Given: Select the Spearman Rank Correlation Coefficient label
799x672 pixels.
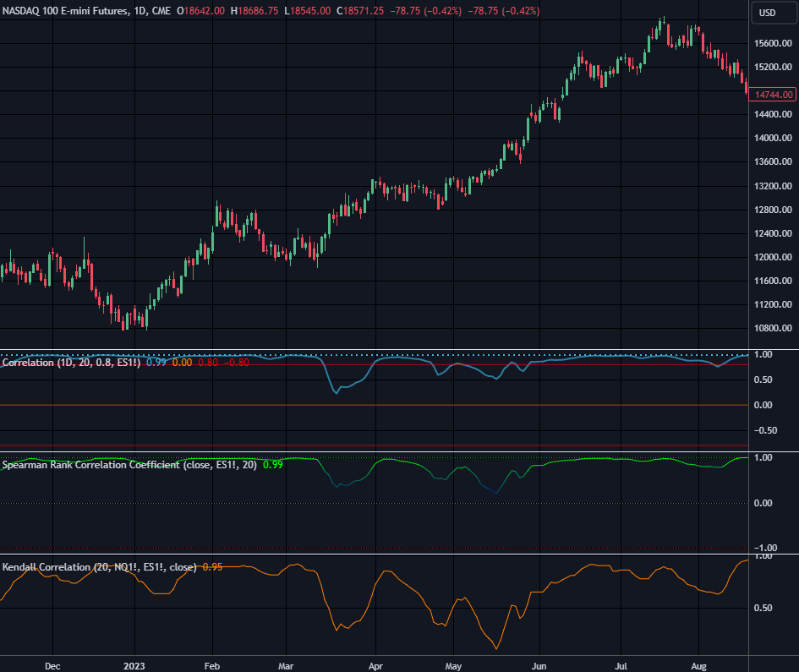Looking at the screenshot, I should 129,465.
